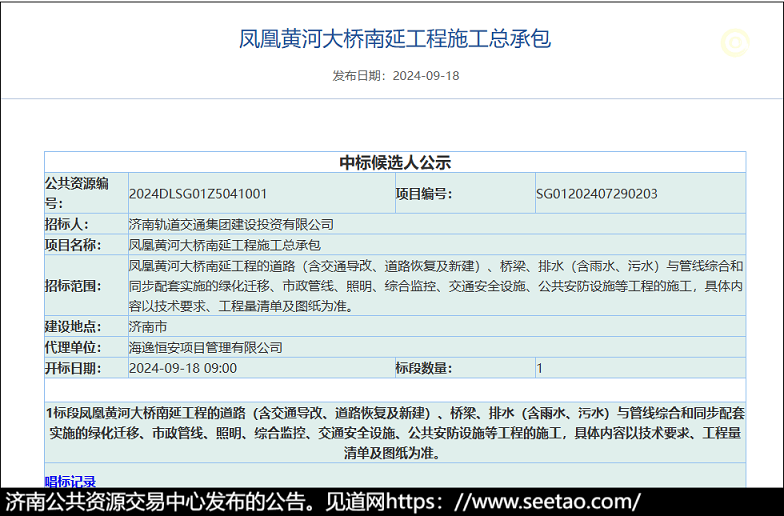Click the 项目编号 label cell
This screenshot has width=784, height=516.
pos(424,193)
